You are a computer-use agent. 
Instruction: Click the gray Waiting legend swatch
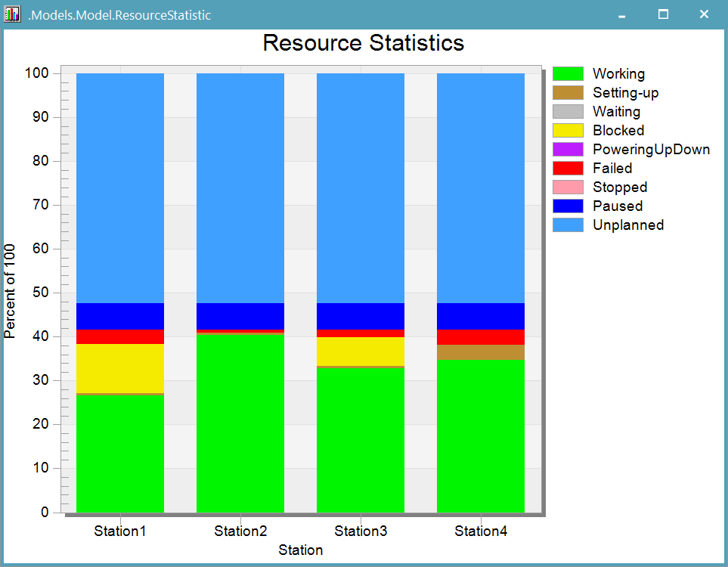click(568, 112)
